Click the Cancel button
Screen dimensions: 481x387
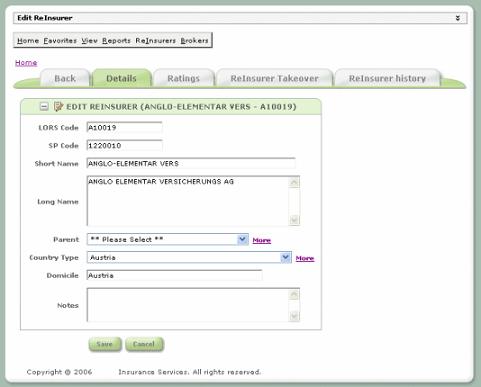(144, 344)
